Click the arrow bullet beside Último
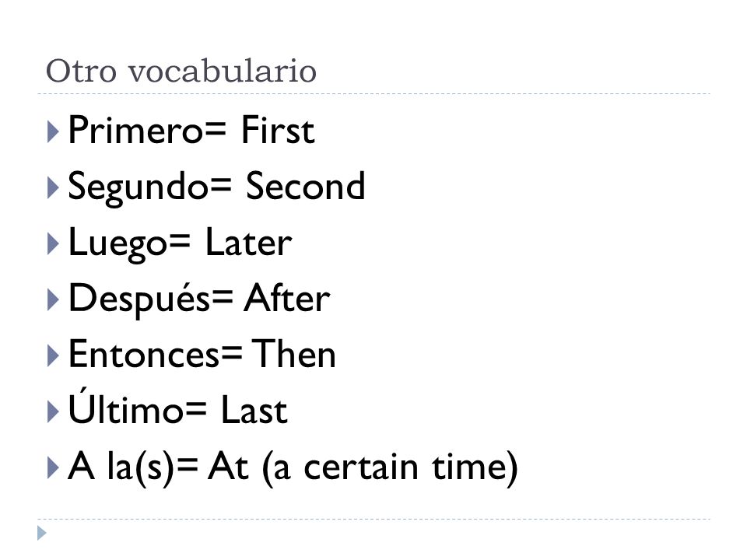The image size is (747, 560). 53,412
